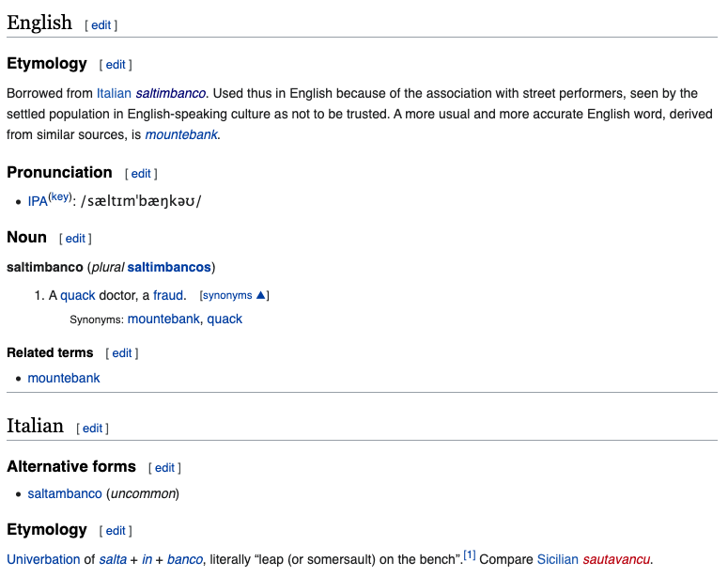Open the IPA link

[x=38, y=201]
